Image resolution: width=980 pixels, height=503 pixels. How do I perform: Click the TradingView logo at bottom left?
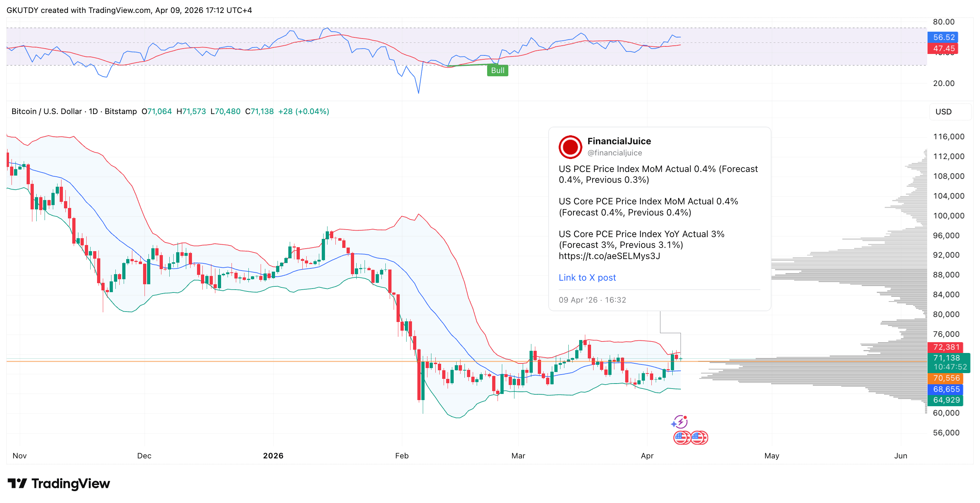tap(59, 484)
